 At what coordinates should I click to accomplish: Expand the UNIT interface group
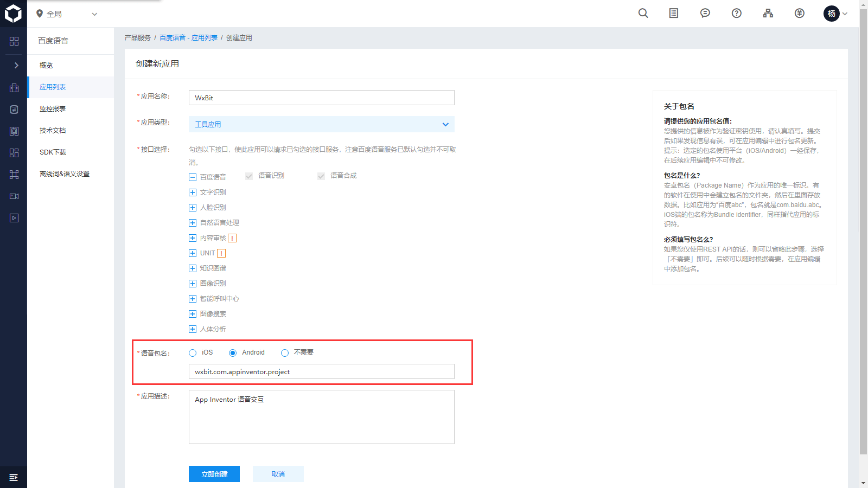[x=193, y=253]
